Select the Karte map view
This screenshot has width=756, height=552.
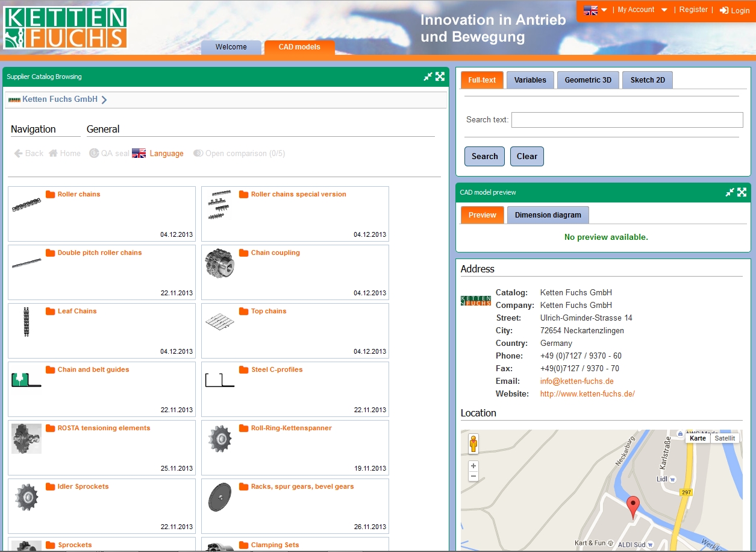[698, 438]
